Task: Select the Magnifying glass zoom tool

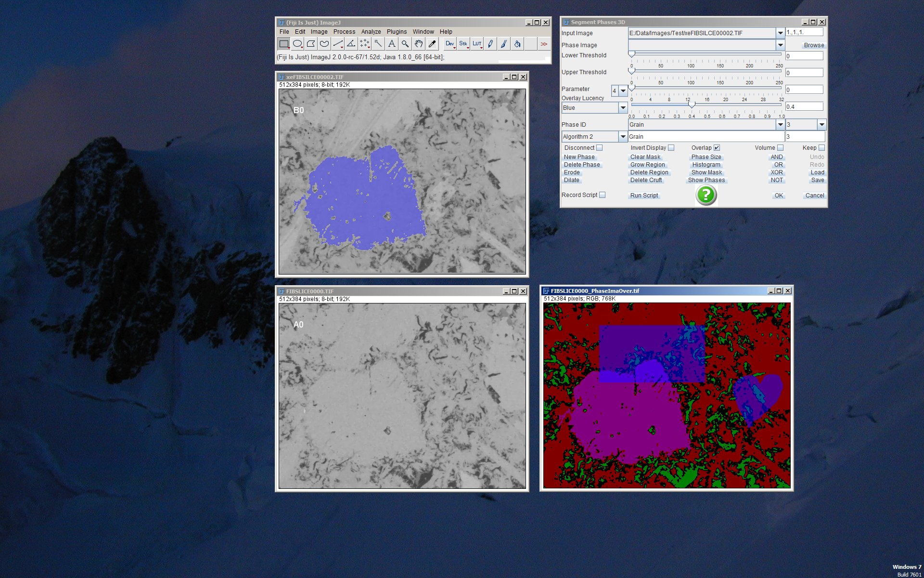Action: 405,44
